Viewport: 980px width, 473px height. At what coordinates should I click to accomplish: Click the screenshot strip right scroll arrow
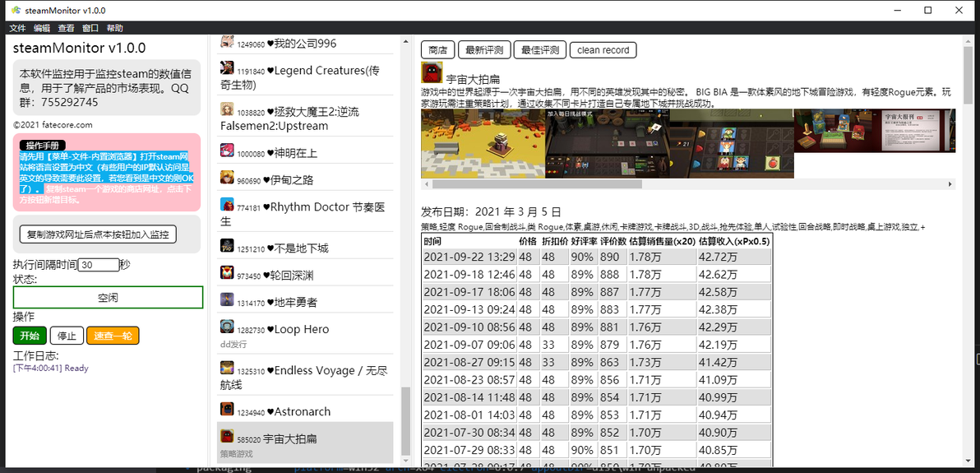coord(951,184)
